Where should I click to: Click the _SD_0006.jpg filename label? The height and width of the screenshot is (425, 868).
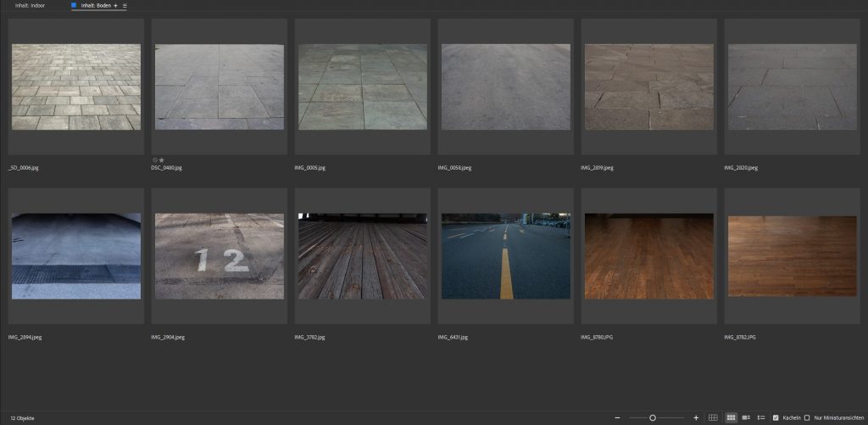click(x=24, y=168)
